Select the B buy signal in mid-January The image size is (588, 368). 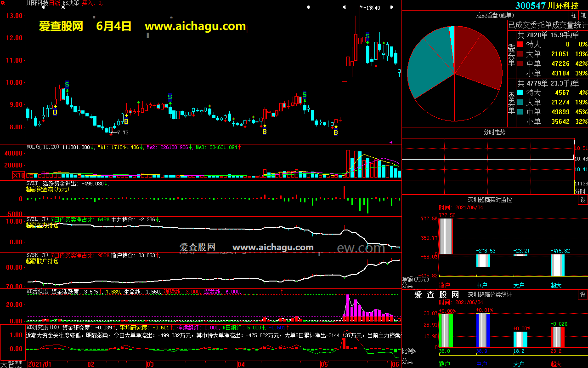(x=55, y=112)
